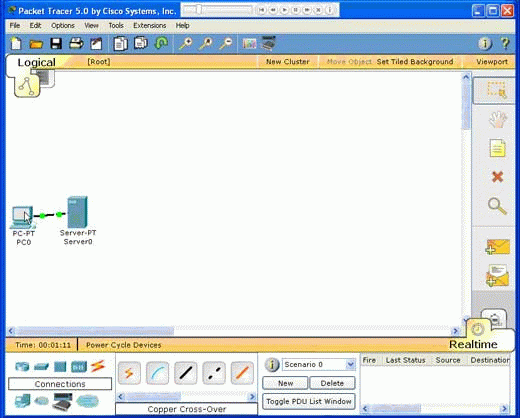Click the pause button in title bar
The height and width of the screenshot is (418, 520).
coord(296,10)
